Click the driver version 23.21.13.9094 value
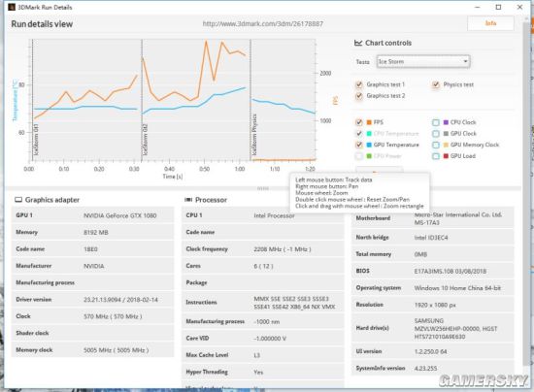The height and width of the screenshot is (392, 534). pyautogui.click(x=120, y=300)
